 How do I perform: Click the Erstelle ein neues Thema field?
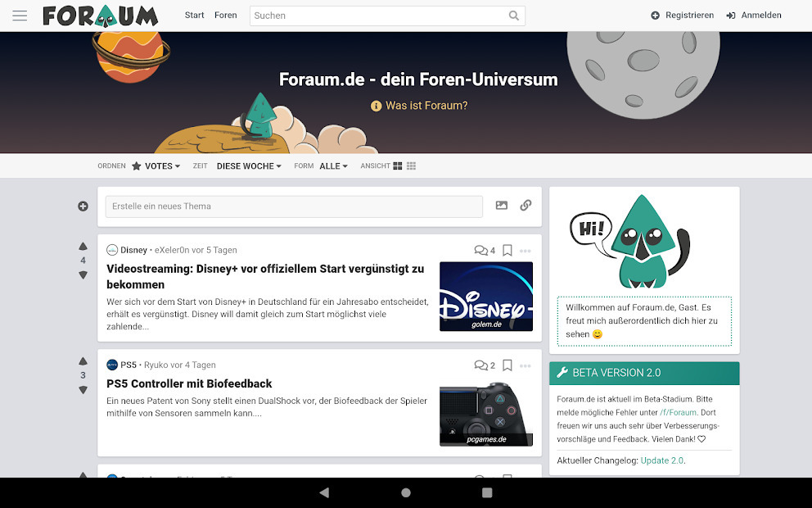pos(294,206)
